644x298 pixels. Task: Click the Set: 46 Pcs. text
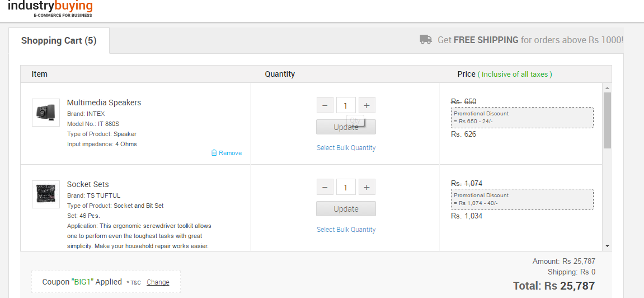[x=83, y=216]
